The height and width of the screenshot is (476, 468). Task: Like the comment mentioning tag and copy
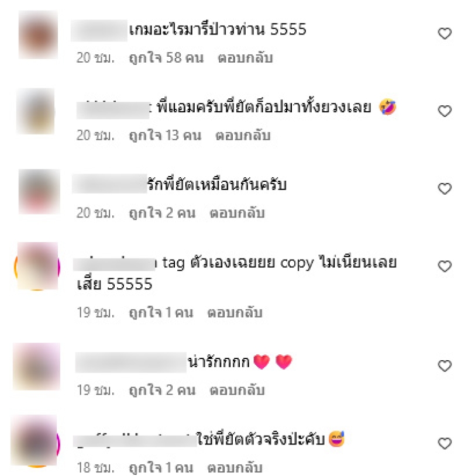[445, 266]
